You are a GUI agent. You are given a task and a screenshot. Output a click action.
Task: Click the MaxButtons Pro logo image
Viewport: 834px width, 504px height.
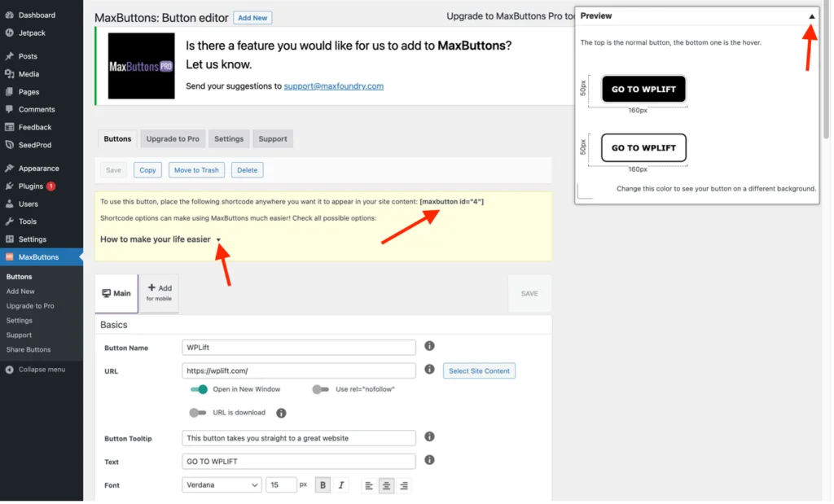click(x=141, y=66)
